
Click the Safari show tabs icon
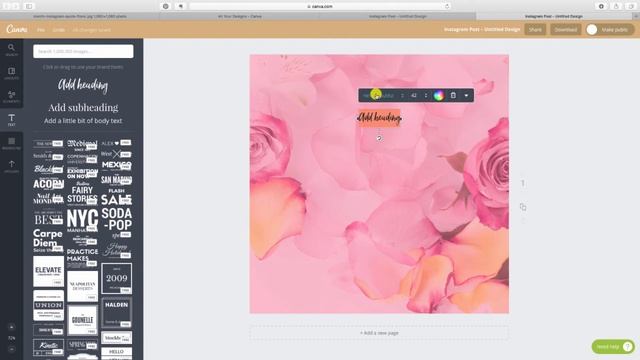[631, 6]
